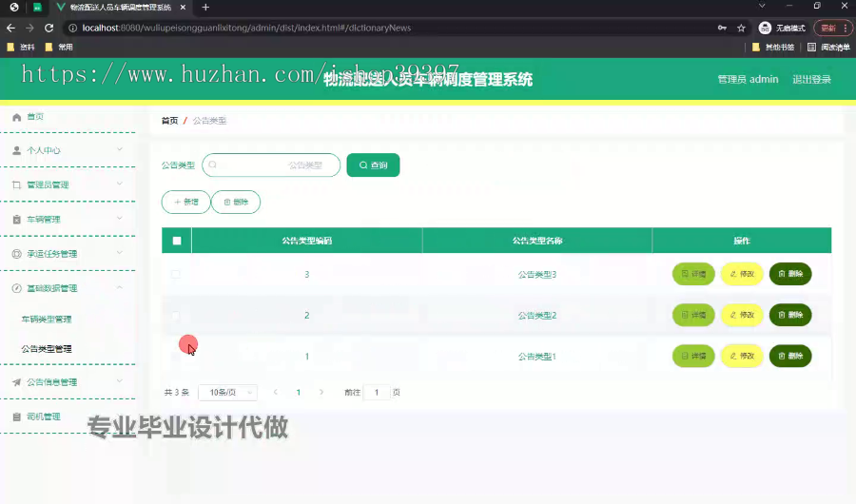Click 删除 for 公告类型2

click(790, 315)
